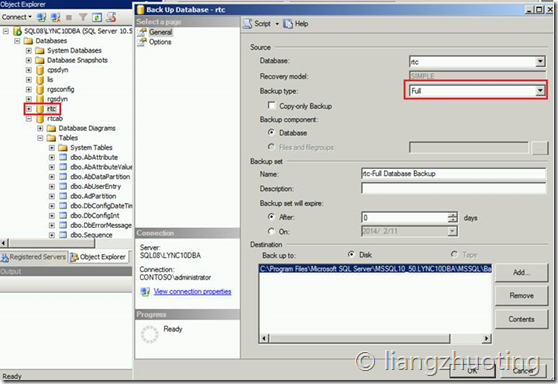This screenshot has width=558, height=384.
Task: Open the Connect dropdown in Object Explorer
Action: pos(16,17)
